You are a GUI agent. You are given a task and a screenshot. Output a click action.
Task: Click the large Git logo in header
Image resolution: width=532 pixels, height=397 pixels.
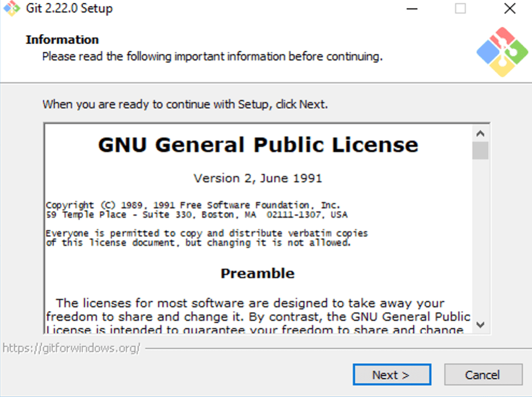point(502,52)
